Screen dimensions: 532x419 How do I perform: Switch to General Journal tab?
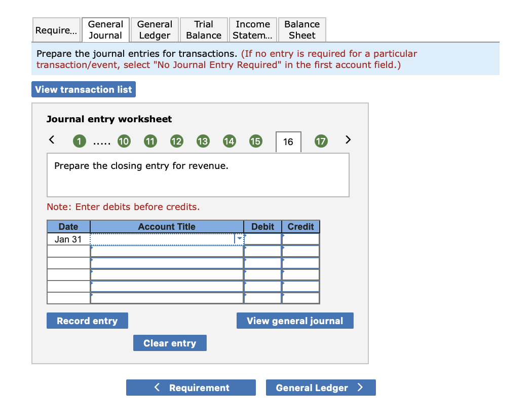[105, 30]
